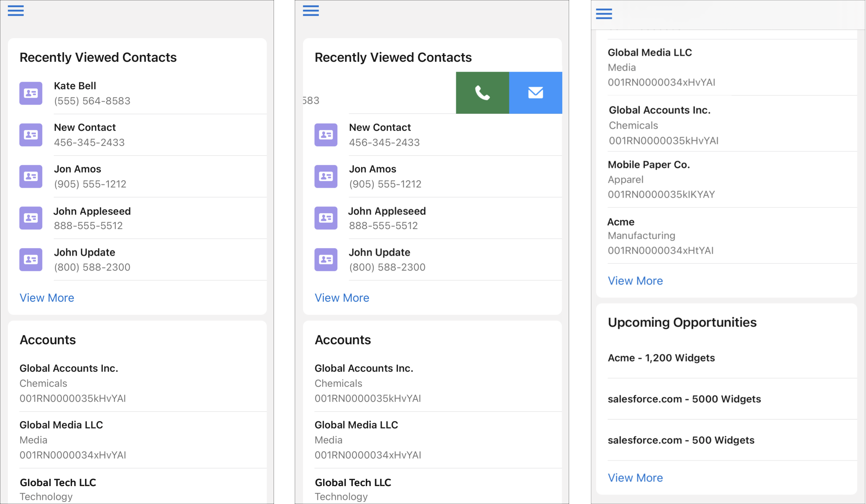Open Global Media LLC on the right screen
This screenshot has height=504, width=866.
(650, 52)
